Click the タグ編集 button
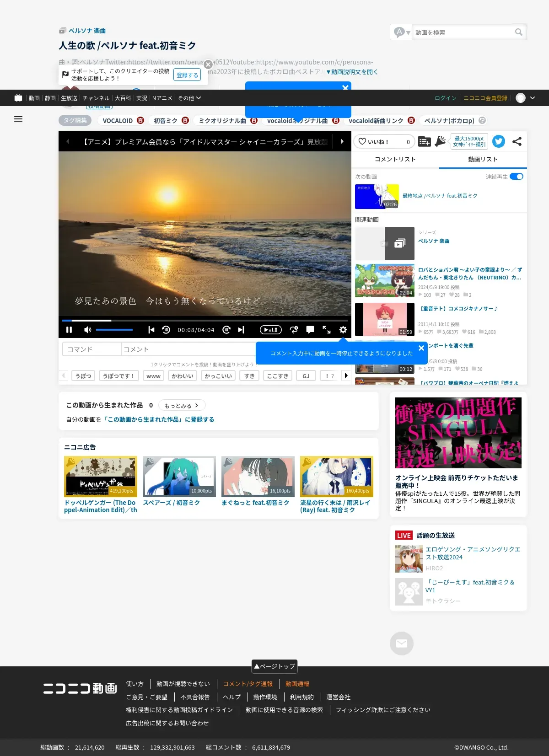 pyautogui.click(x=75, y=120)
